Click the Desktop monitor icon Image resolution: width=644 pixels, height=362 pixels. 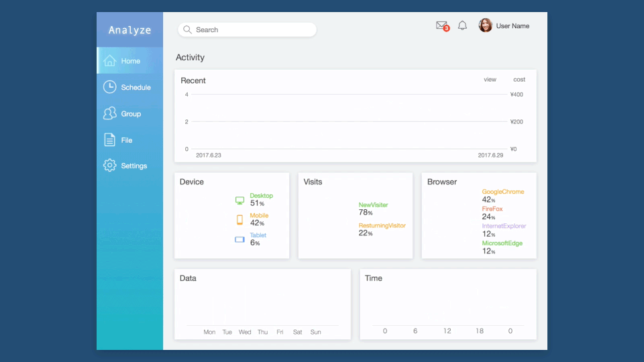click(x=239, y=200)
